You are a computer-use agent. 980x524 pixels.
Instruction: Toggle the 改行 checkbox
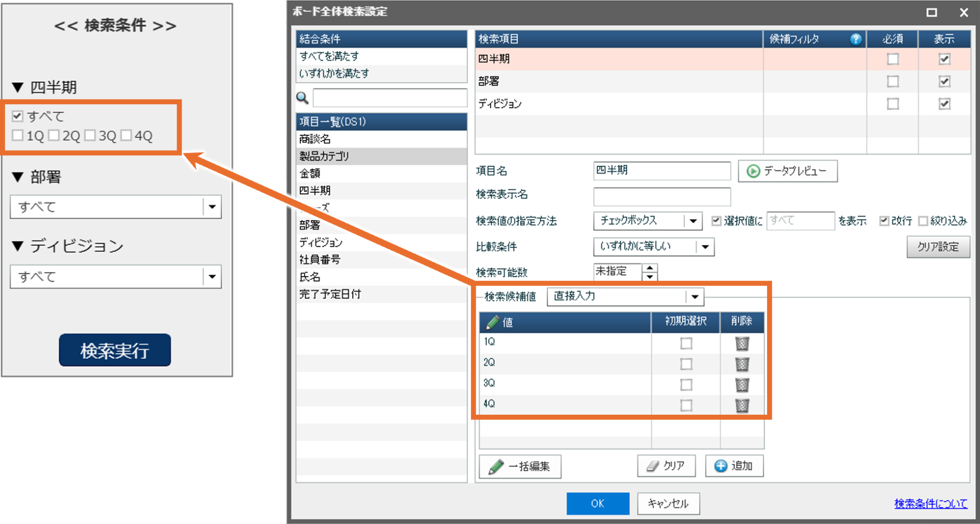click(x=884, y=221)
